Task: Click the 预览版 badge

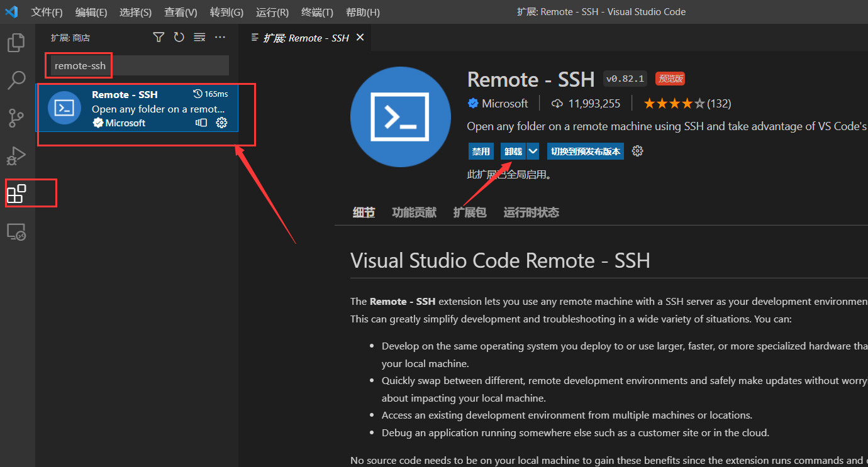Action: [x=670, y=79]
